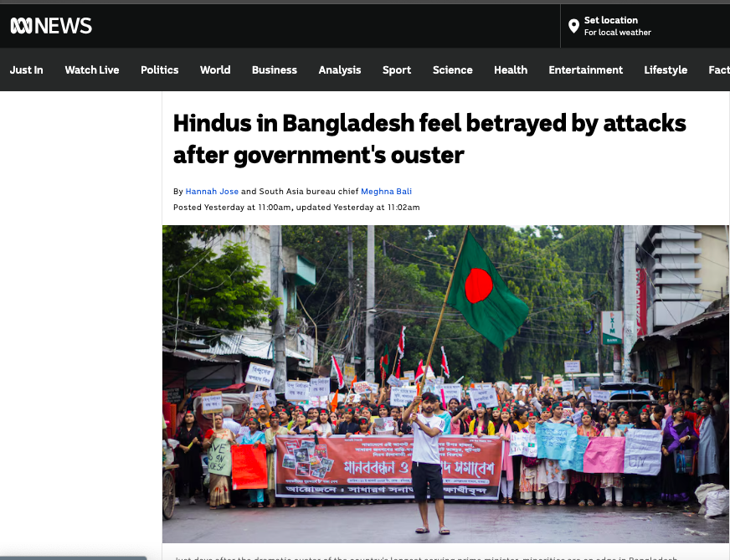The width and height of the screenshot is (730, 560).
Task: Open the Just In section
Action: pos(27,69)
